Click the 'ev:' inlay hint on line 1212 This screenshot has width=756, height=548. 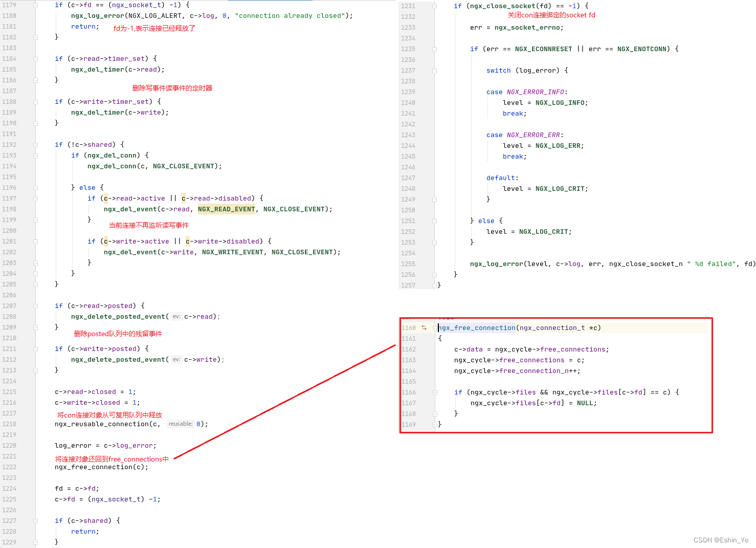[x=176, y=360]
